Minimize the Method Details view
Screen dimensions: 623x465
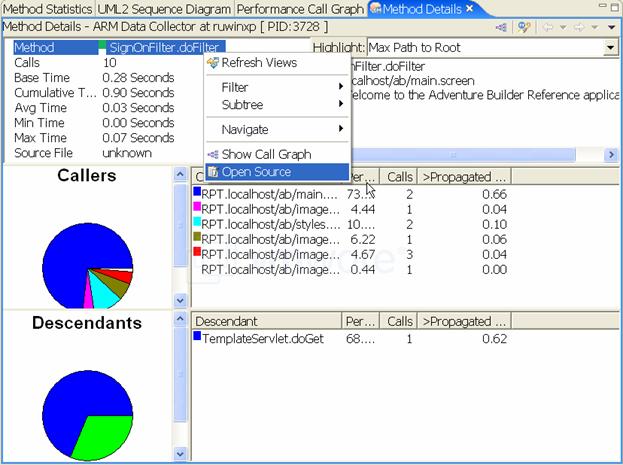603,7
